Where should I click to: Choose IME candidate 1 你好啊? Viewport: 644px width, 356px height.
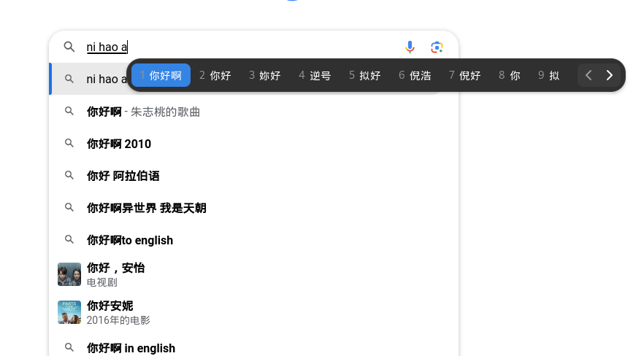(x=161, y=75)
